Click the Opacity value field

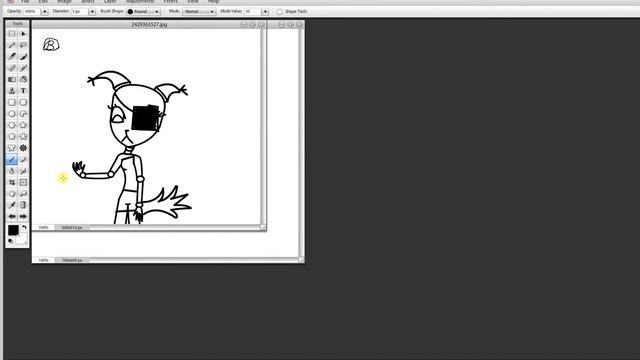point(33,12)
